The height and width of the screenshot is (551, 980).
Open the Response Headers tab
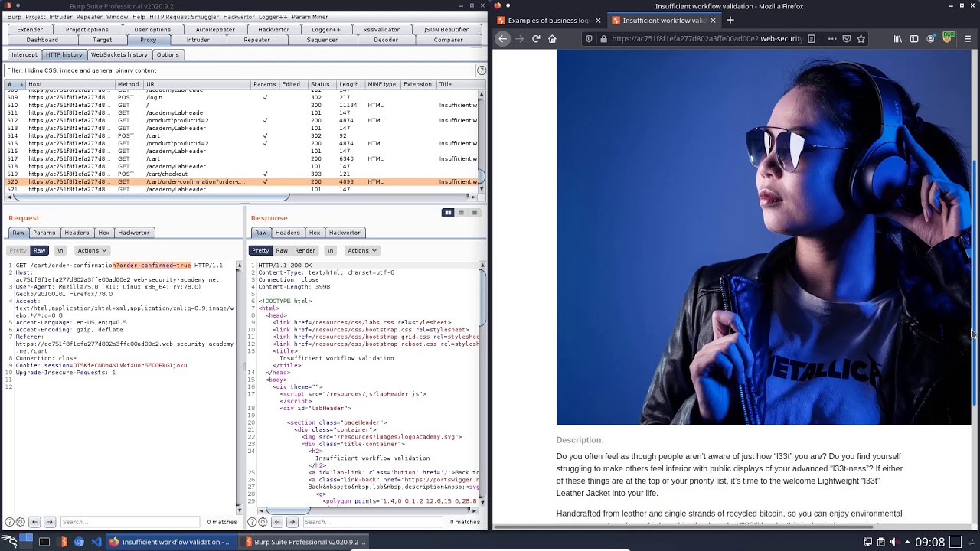tap(287, 233)
